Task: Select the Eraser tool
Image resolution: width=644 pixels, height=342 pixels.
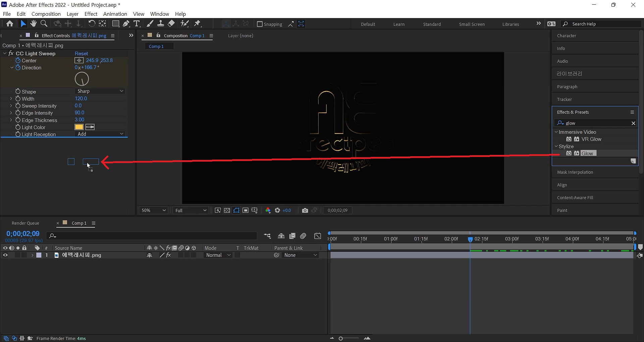Action: click(171, 23)
